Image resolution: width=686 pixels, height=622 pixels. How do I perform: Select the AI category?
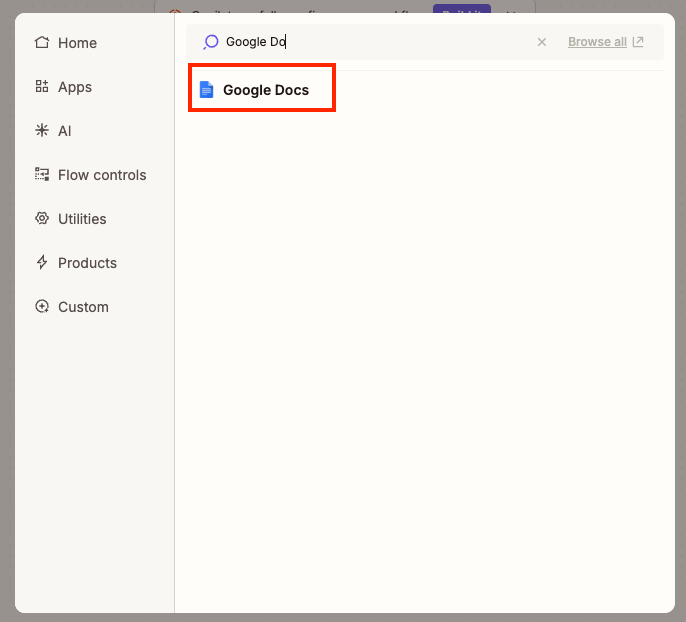click(53, 131)
